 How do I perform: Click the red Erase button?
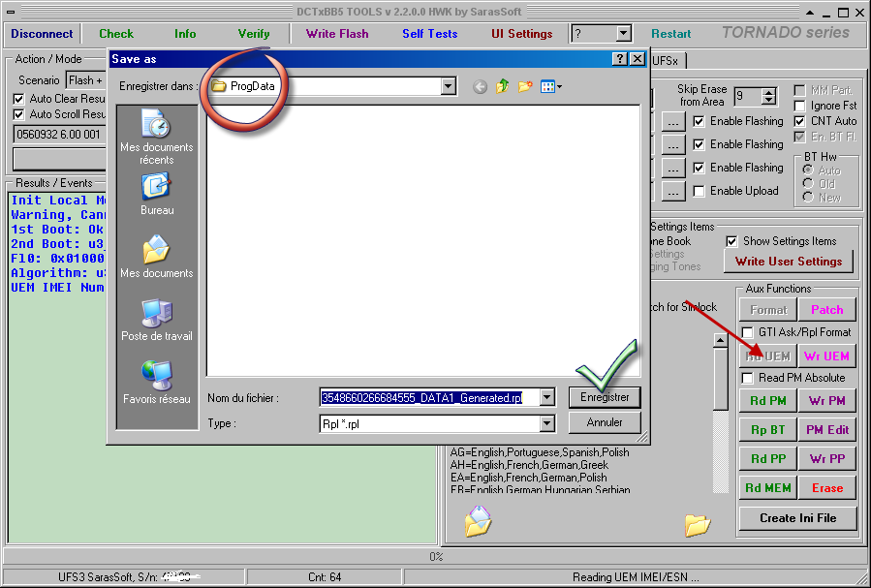pyautogui.click(x=827, y=488)
